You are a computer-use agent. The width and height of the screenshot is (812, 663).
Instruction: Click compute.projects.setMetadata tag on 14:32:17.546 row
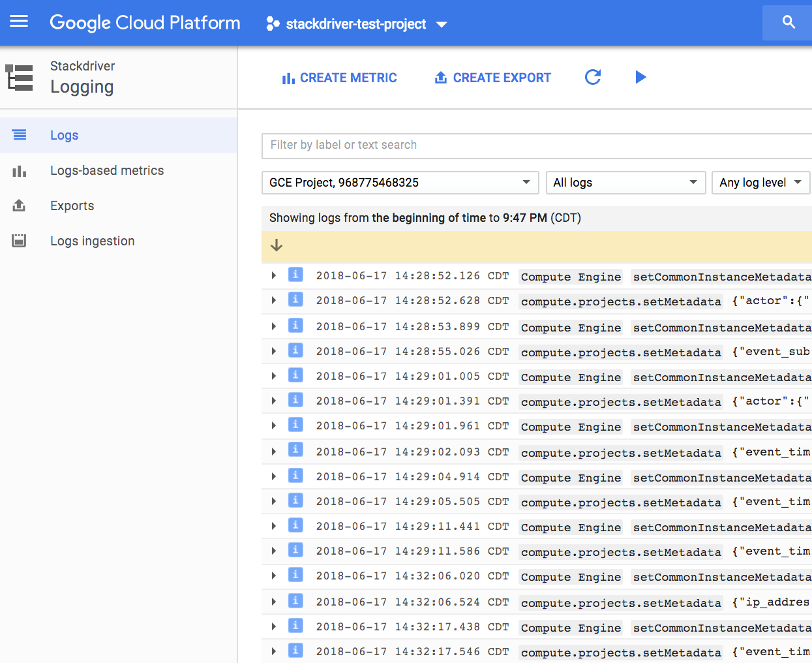click(621, 653)
